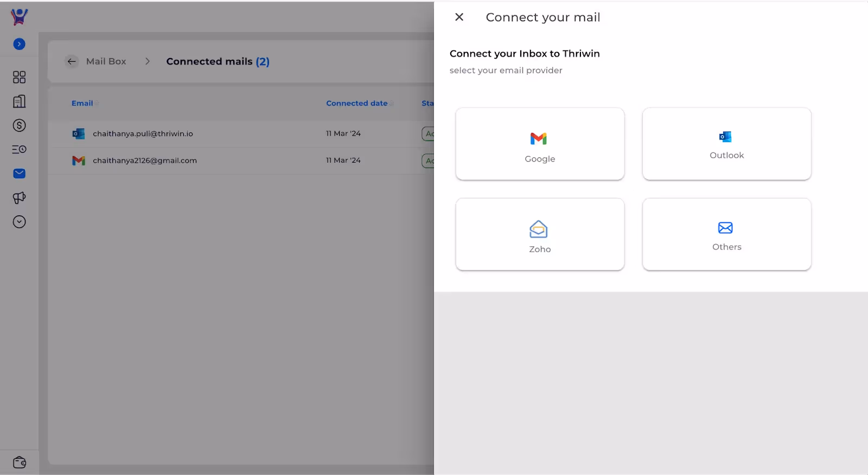Open the tasks list-clock icon
Screen dimensions: 868x475
19,149
